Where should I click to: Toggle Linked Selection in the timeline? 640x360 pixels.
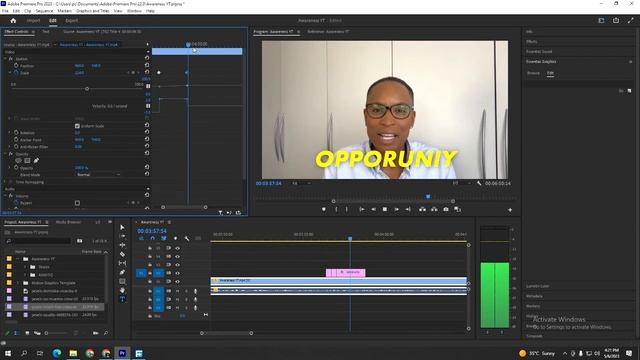(x=164, y=238)
